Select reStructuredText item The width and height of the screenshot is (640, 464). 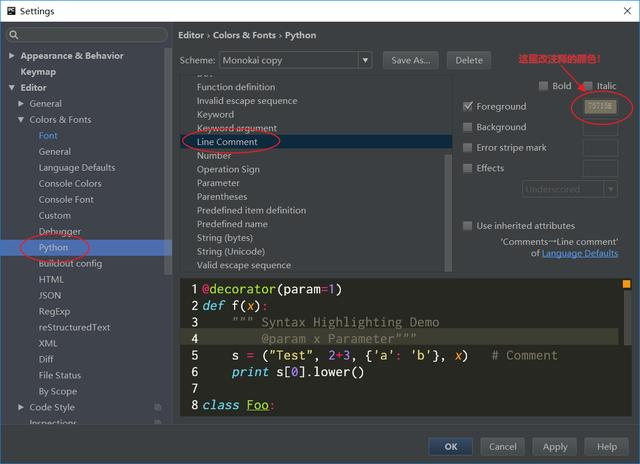[x=74, y=327]
